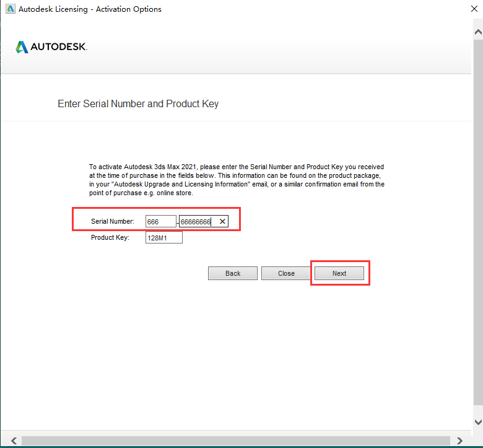The height and width of the screenshot is (448, 483).
Task: Click the activation instructions paragraph
Action: pyautogui.click(x=237, y=180)
